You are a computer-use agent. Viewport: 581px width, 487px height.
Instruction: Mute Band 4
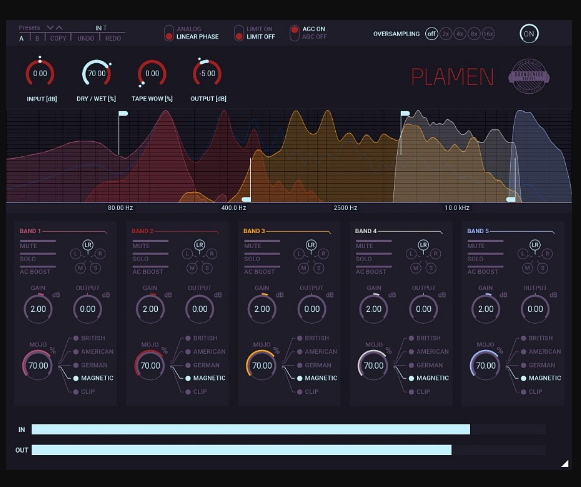click(374, 244)
